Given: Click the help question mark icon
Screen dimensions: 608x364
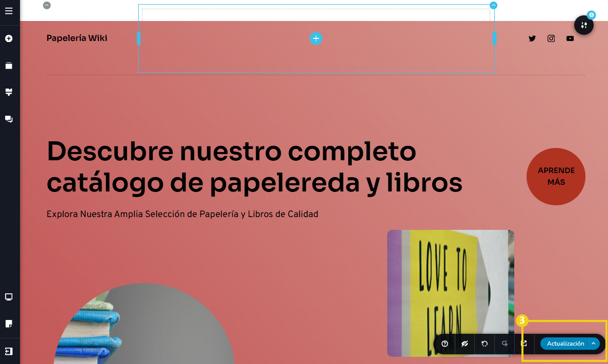Looking at the screenshot, I should 445,344.
